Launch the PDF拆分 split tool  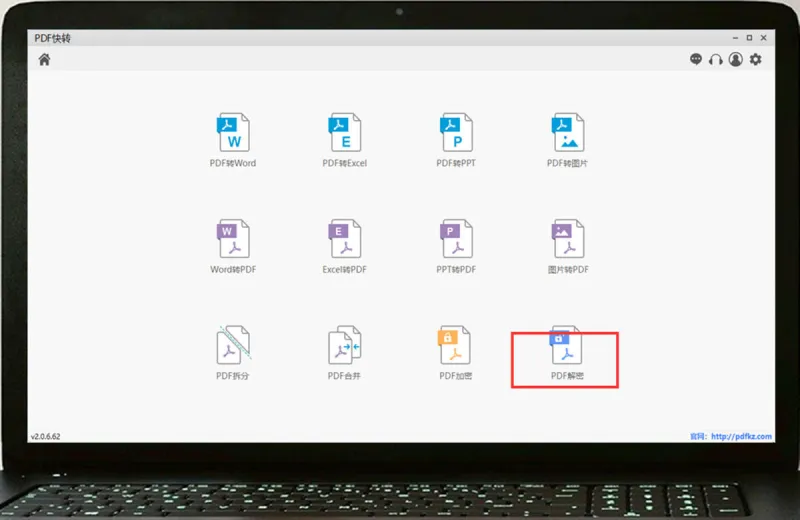point(233,353)
